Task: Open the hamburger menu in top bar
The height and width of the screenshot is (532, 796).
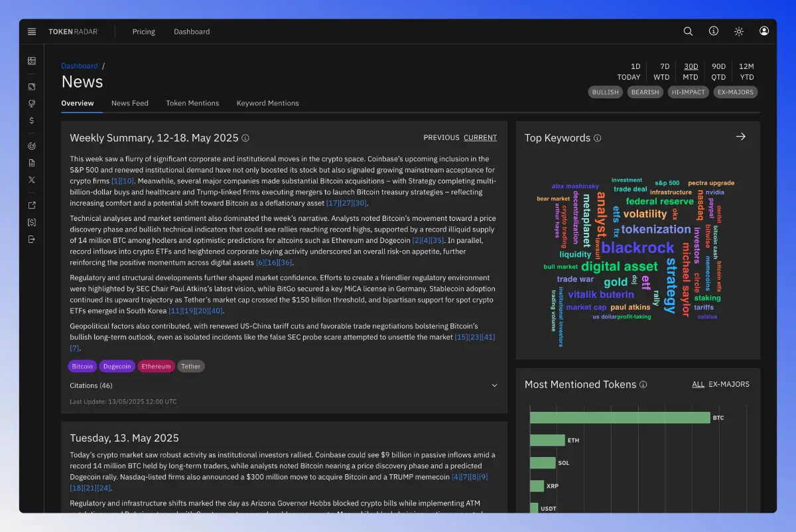Action: (x=32, y=32)
